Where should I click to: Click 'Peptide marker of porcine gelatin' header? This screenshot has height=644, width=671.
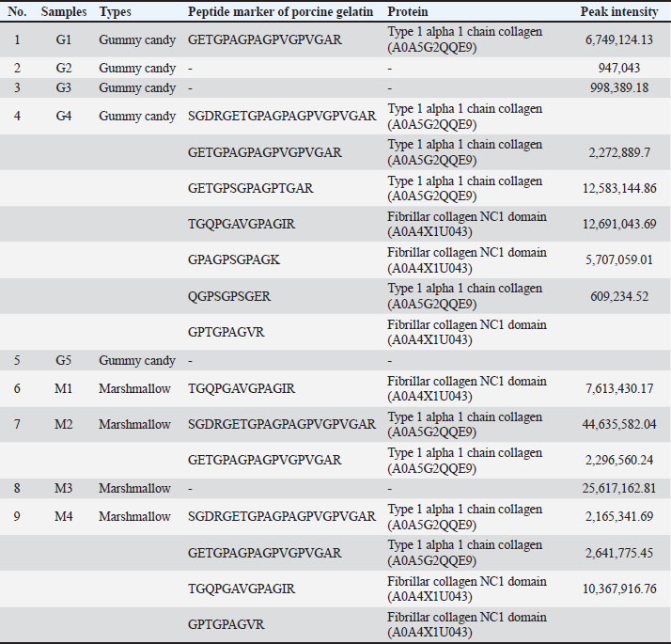(x=280, y=11)
